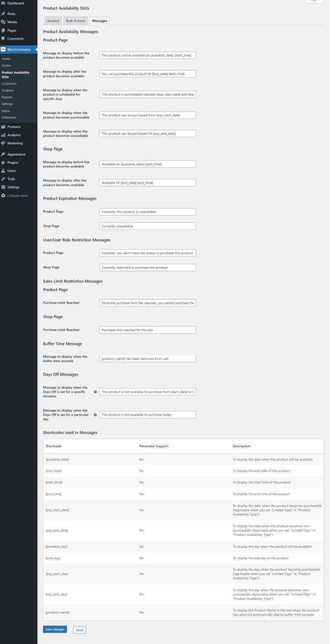
Task: Click the Plugins plug icon
Action: 3,162
